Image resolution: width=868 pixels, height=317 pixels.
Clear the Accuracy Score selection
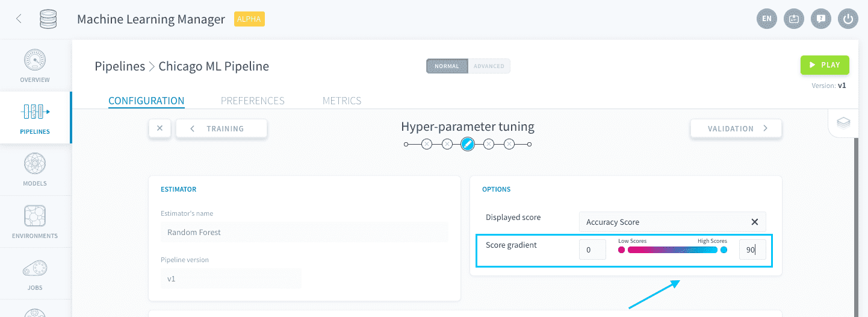pos(754,222)
